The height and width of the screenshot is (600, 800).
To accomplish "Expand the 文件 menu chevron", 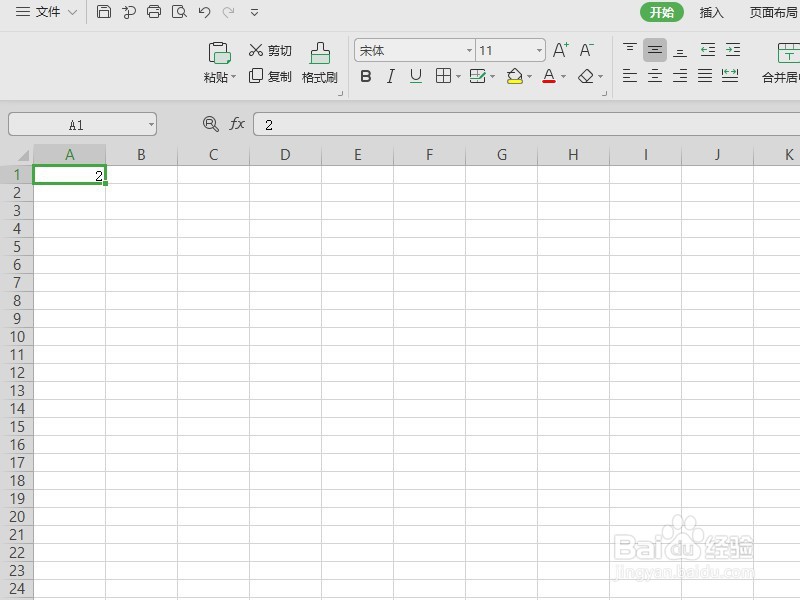I will [72, 12].
